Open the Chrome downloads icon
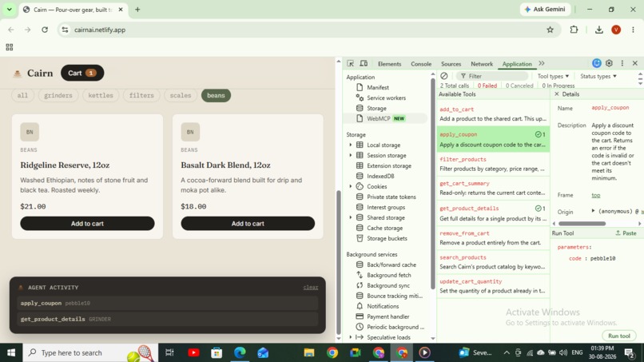The height and width of the screenshot is (362, 644). pos(598,30)
